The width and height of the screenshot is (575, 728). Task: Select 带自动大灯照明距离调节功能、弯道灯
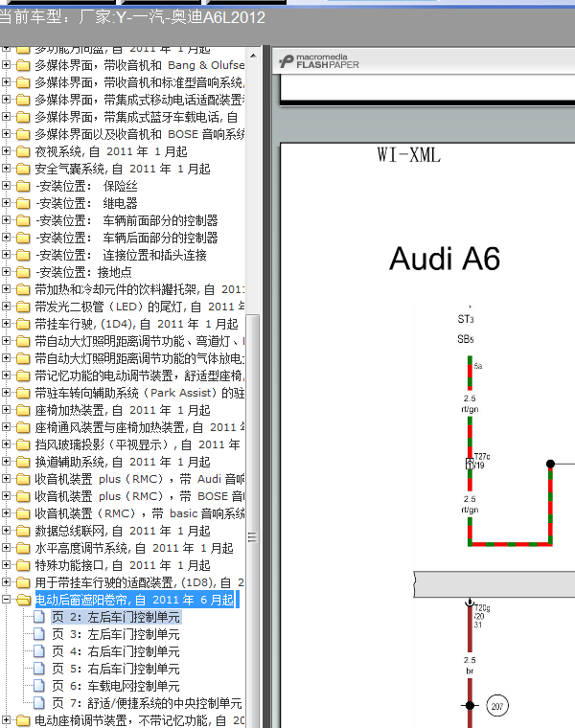tap(139, 341)
